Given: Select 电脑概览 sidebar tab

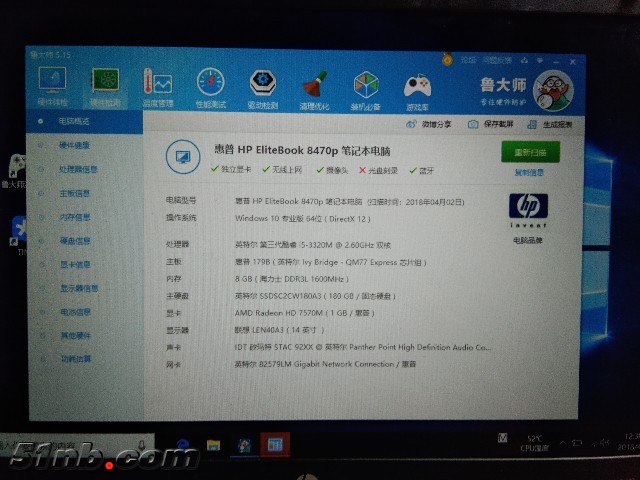Looking at the screenshot, I should 84,121.
